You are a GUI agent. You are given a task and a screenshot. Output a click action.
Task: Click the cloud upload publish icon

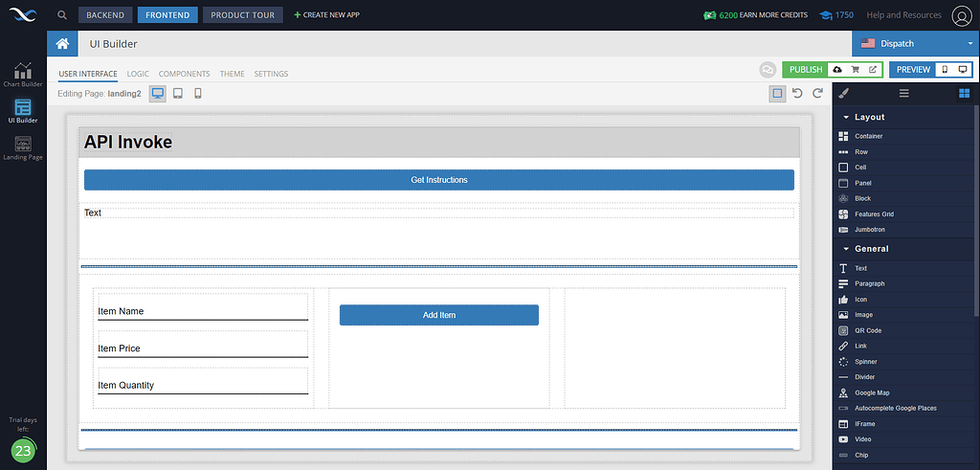tap(837, 69)
